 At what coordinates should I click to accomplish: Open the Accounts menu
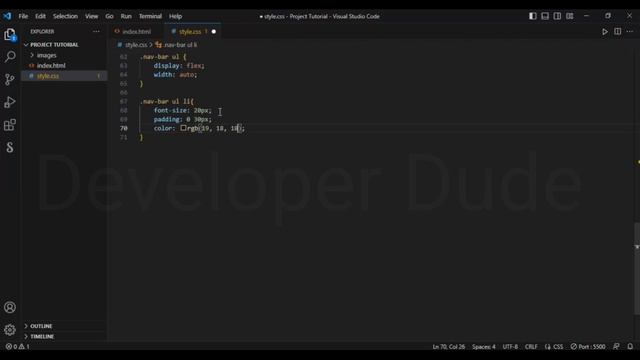point(10,307)
